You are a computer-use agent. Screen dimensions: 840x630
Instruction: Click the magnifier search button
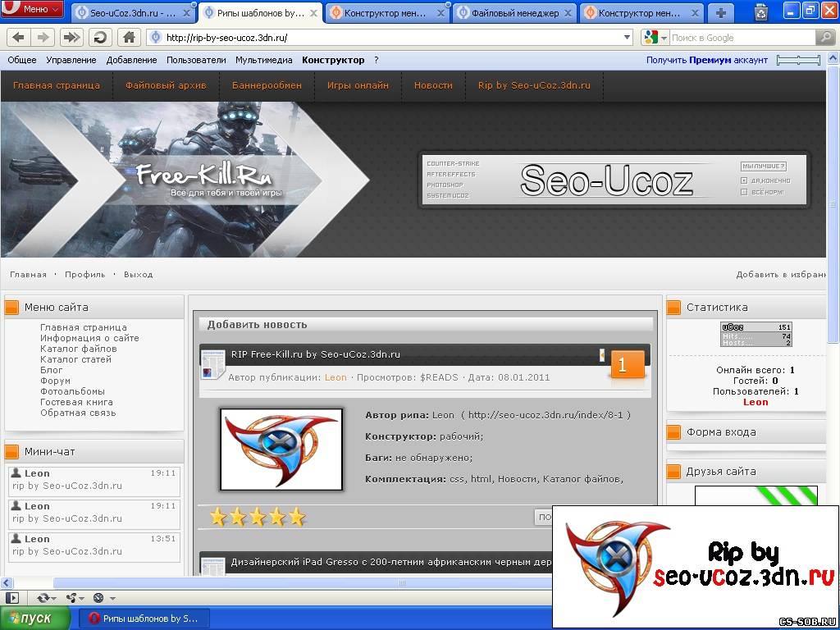(824, 38)
